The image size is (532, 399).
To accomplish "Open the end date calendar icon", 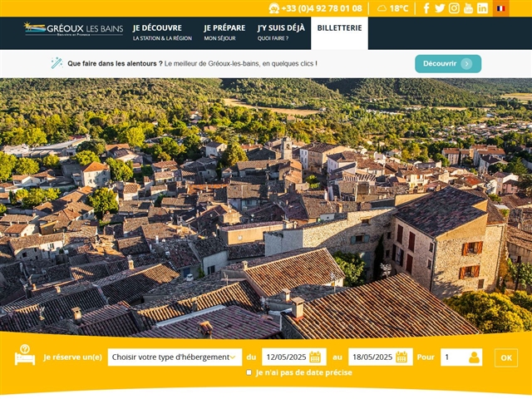I will pos(401,357).
